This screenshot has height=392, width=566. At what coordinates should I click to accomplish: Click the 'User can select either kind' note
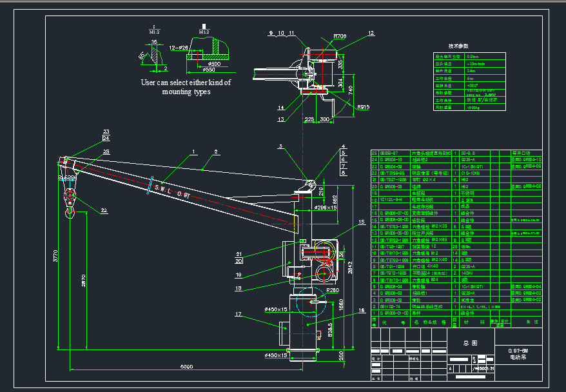coord(186,87)
